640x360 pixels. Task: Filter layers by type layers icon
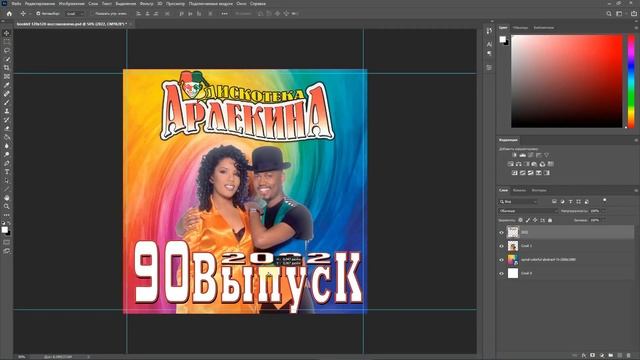click(571, 202)
